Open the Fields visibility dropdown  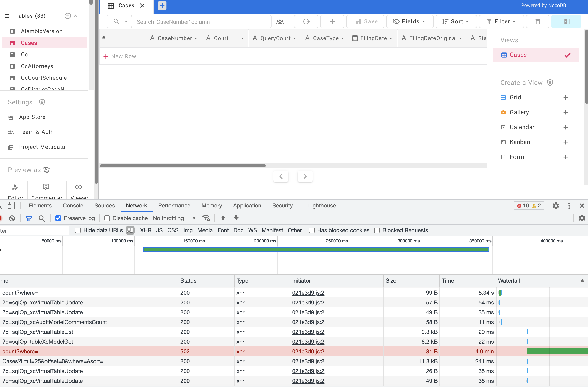(x=409, y=21)
